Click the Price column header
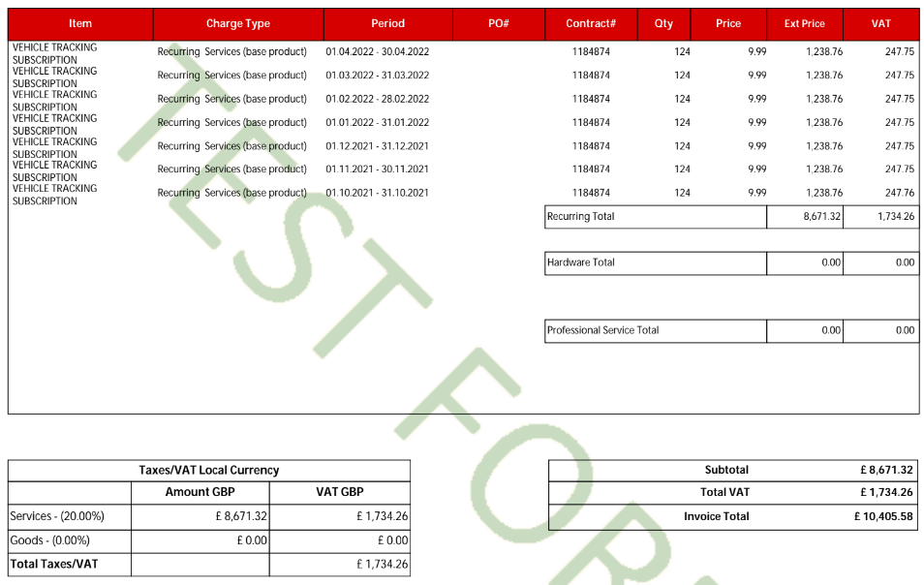This screenshot has height=585, width=924. coord(728,24)
